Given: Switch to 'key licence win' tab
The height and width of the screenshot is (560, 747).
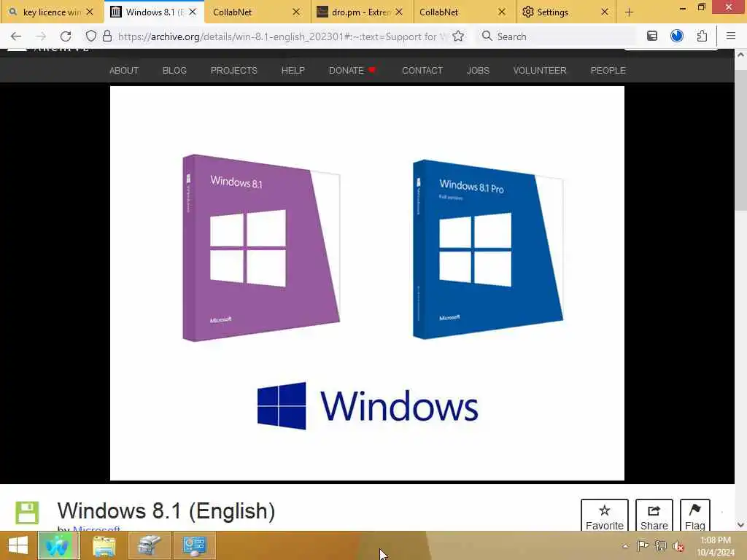Looking at the screenshot, I should pos(52,12).
